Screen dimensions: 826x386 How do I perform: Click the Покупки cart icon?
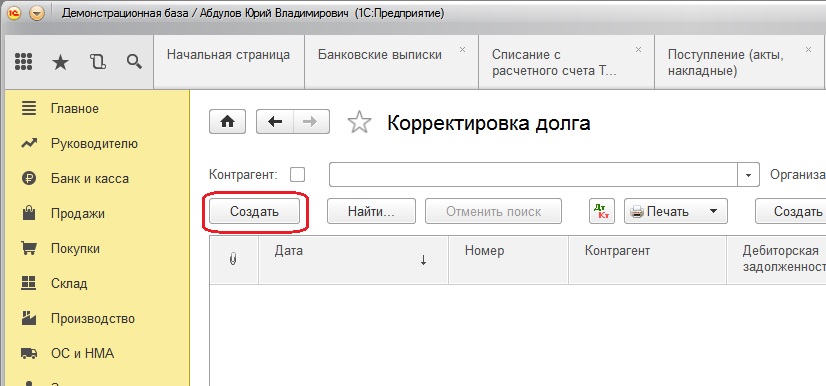pyautogui.click(x=28, y=248)
